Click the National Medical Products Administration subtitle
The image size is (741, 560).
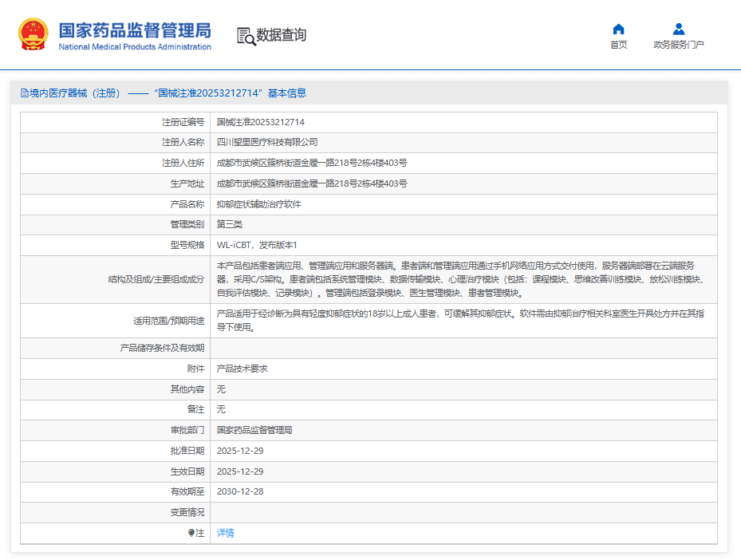click(x=135, y=47)
